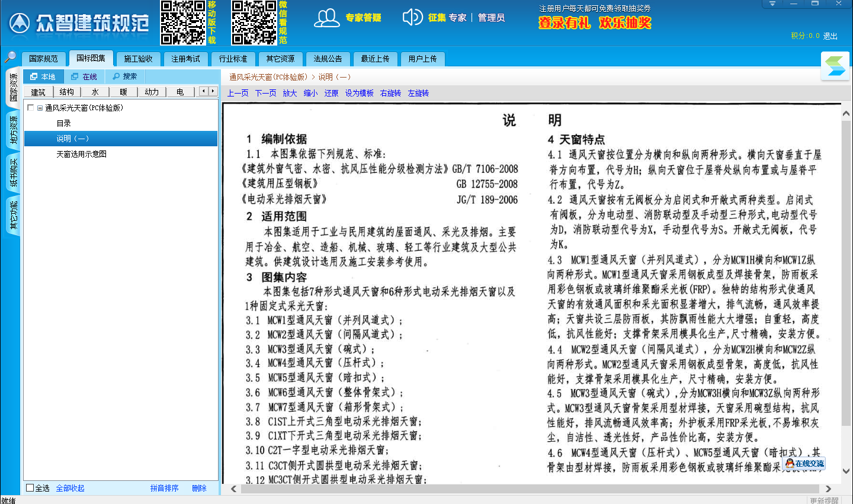Image resolution: width=853 pixels, height=504 pixels.
Task: Click 还原 restore view
Action: point(331,93)
